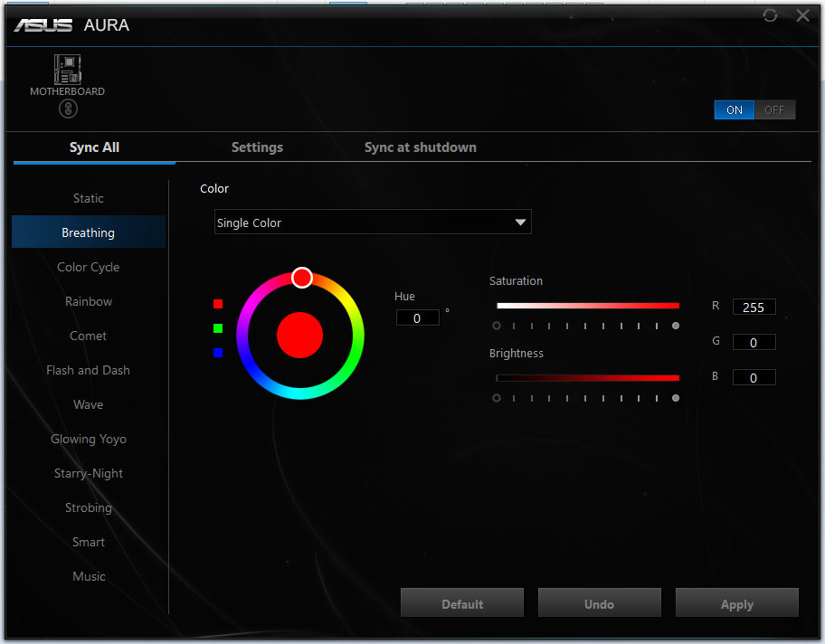Click the hue wheel selector handle
The height and width of the screenshot is (644, 825).
302,278
